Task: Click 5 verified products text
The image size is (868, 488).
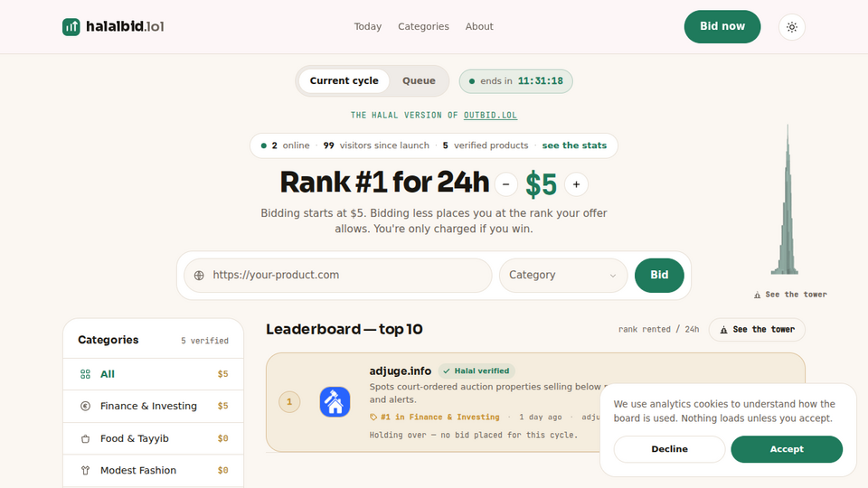Action: [x=486, y=145]
